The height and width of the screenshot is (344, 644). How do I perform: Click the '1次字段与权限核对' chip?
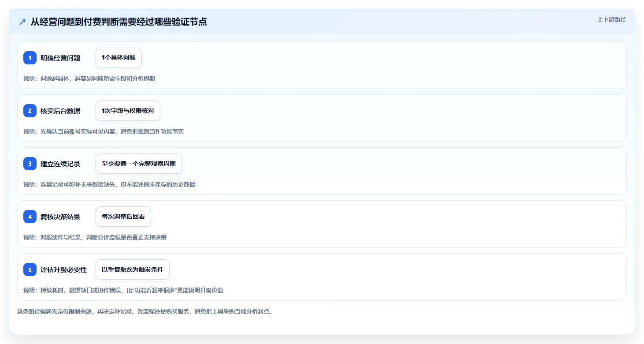pyautogui.click(x=128, y=111)
